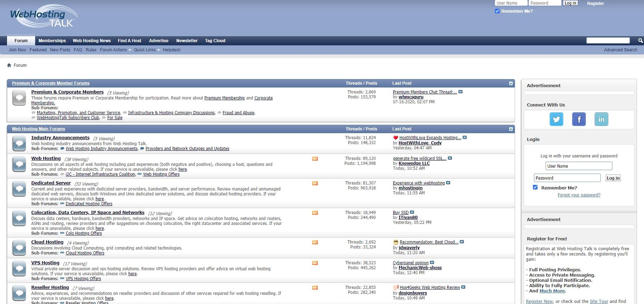Open the Tag Cloud menu item
The image size is (644, 304).
point(215,41)
